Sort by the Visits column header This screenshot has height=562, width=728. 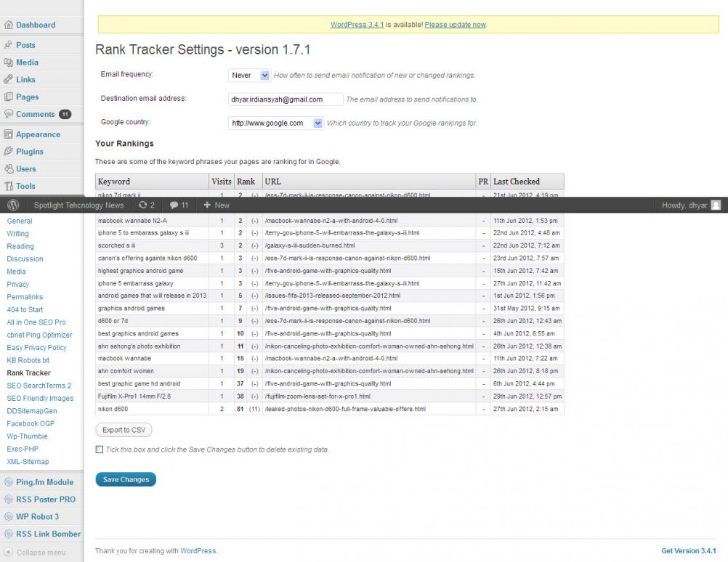[221, 182]
